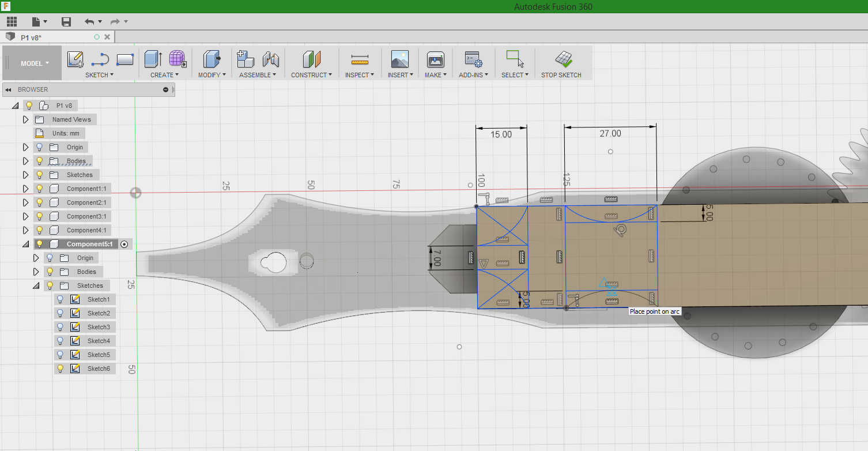This screenshot has height=451, width=868.
Task: Expand the Component2:1 node
Action: pyautogui.click(x=25, y=202)
